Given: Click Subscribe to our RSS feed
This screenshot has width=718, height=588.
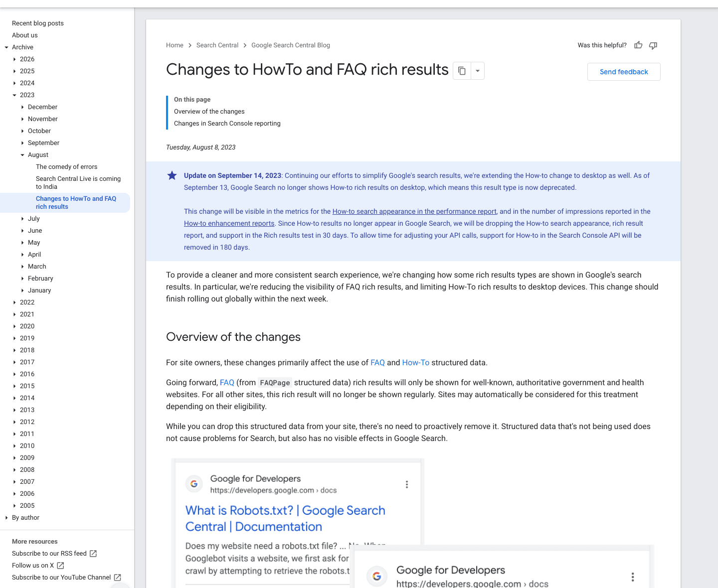Looking at the screenshot, I should coord(49,554).
